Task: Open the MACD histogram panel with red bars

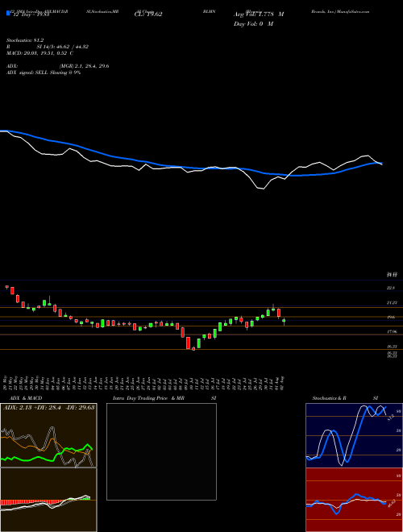Action: 48,500
